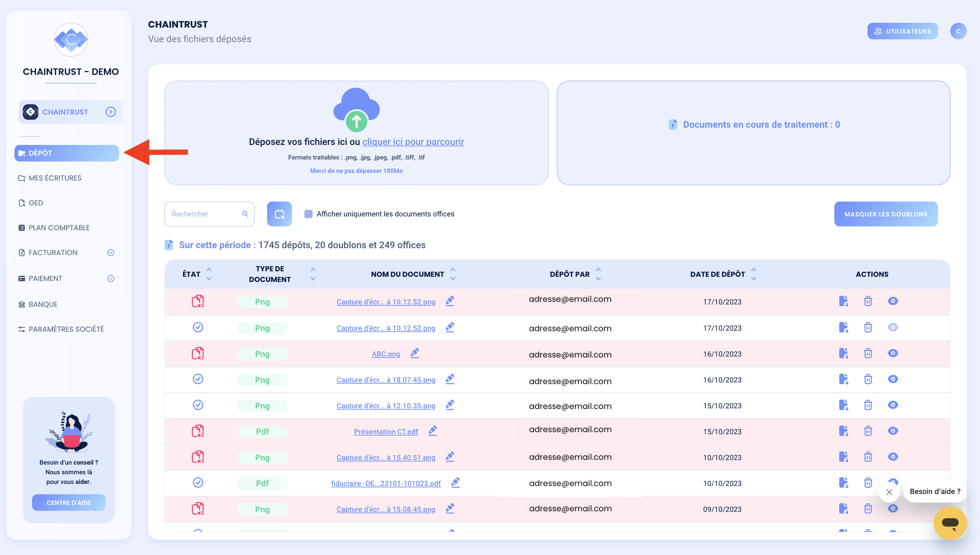Edit name of fiduciaire -DE...23101-101023.pdf
Image resolution: width=980 pixels, height=555 pixels.
click(455, 483)
